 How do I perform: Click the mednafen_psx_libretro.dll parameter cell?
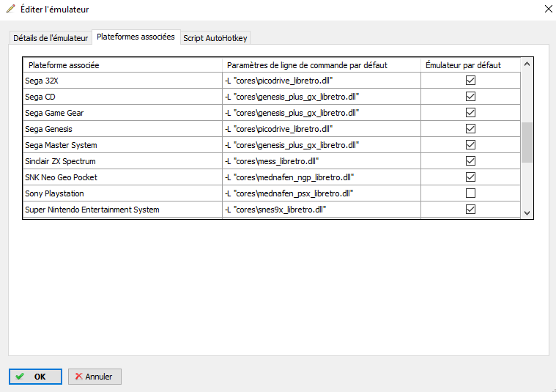322,193
